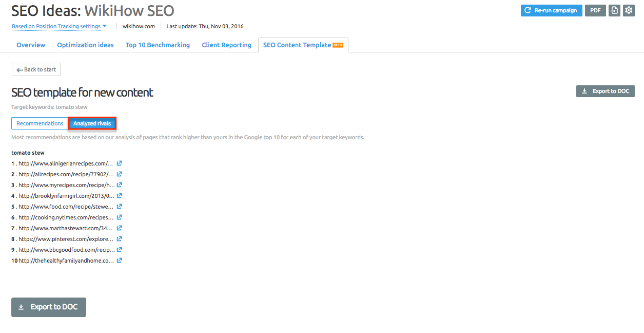Open the Optimization ideas tab

(x=85, y=45)
